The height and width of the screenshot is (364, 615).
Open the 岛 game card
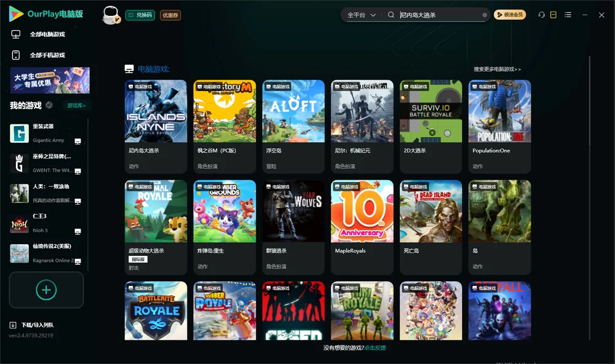pos(499,227)
